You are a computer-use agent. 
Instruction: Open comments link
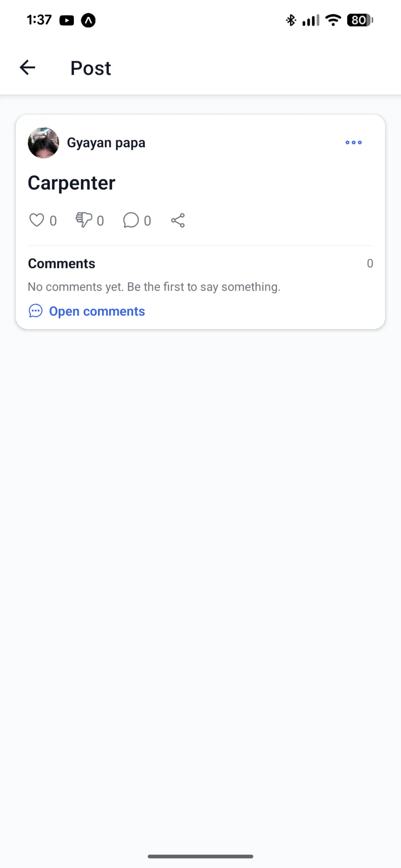click(x=97, y=311)
